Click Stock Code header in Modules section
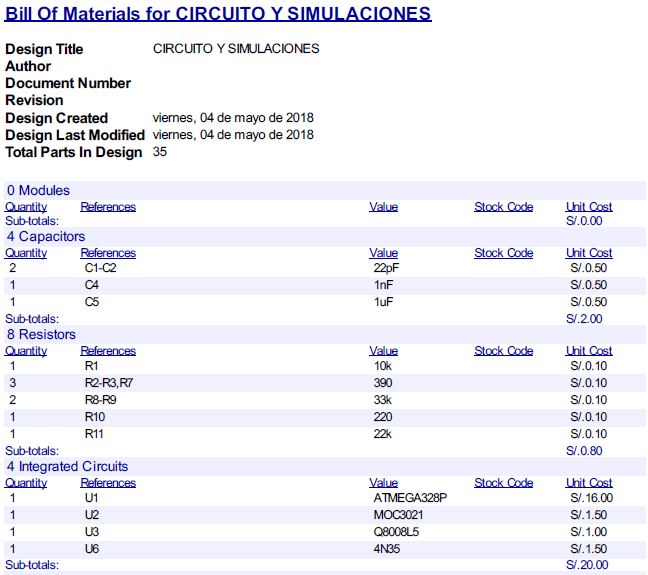The width and height of the screenshot is (648, 575). pyautogui.click(x=503, y=207)
